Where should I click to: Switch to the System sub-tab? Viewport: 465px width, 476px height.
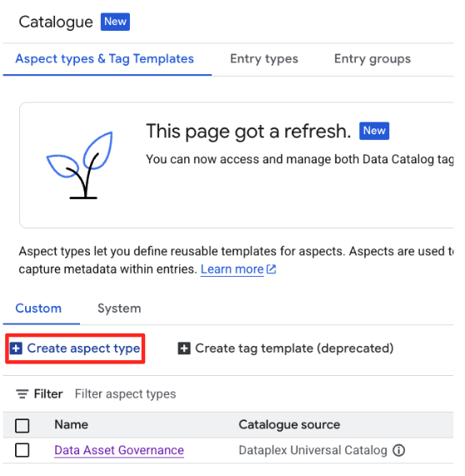119,308
